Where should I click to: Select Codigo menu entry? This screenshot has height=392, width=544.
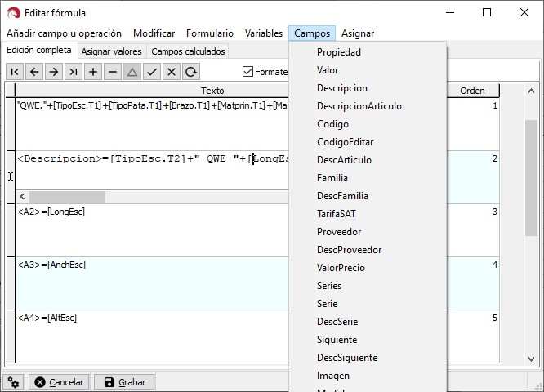click(x=368, y=124)
